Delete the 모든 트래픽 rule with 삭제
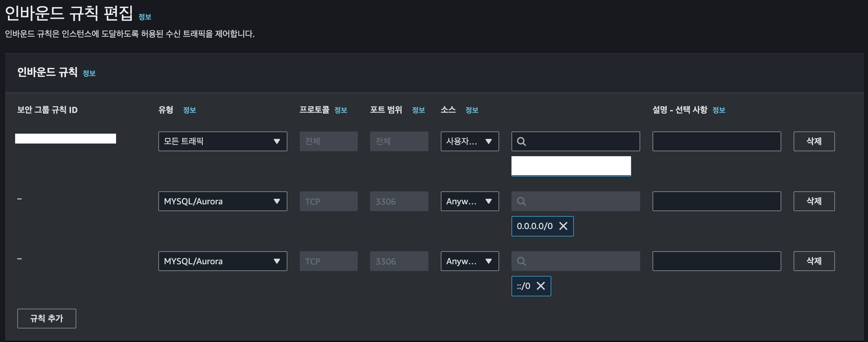Viewport: 868px width, 342px height. tap(814, 141)
